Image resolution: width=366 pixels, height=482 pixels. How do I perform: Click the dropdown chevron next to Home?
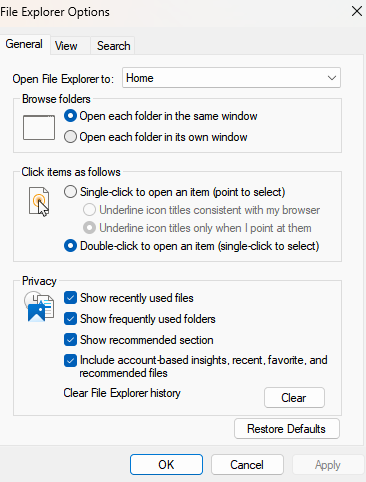pyautogui.click(x=332, y=78)
